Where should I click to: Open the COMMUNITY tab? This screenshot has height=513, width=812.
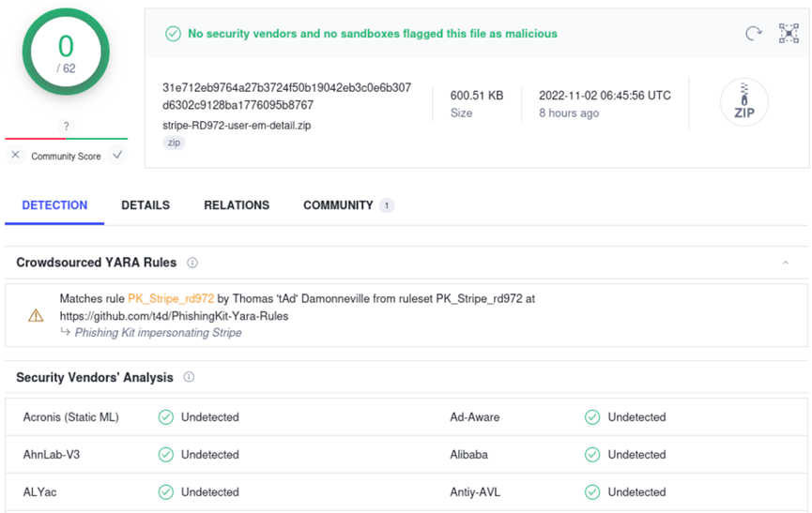point(338,205)
